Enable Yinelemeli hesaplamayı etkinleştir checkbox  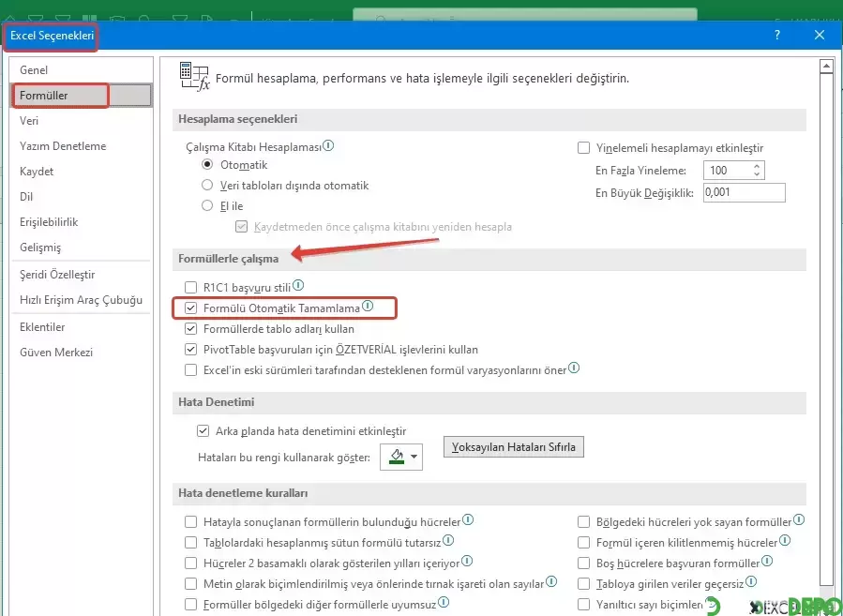583,148
